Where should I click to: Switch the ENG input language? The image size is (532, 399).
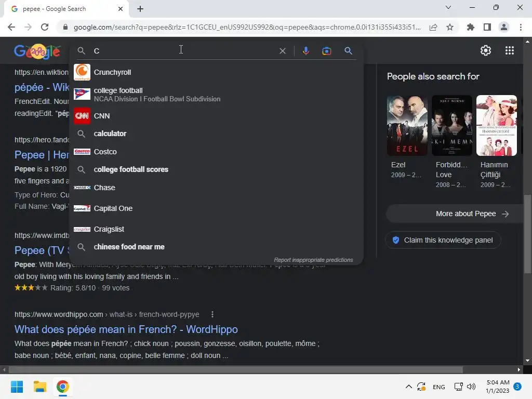coord(438,387)
